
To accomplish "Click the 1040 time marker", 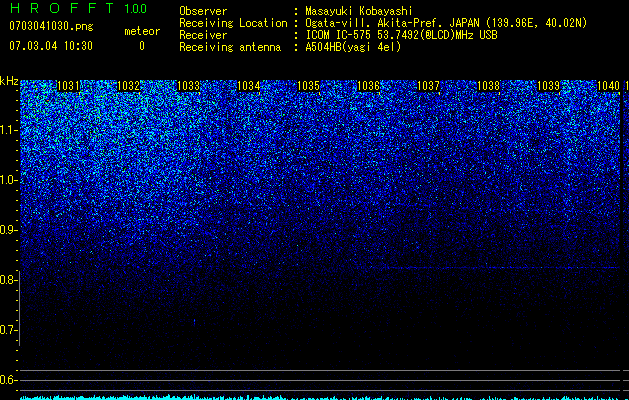I will point(609,86).
